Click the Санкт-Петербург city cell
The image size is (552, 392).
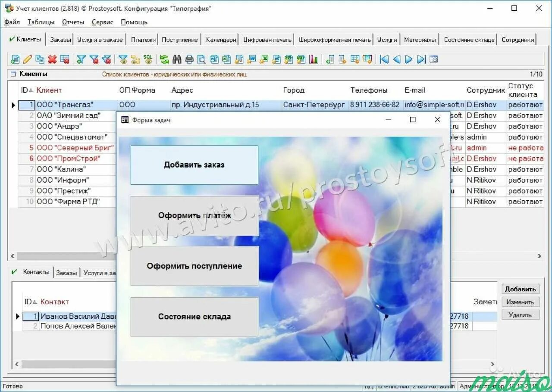point(314,105)
